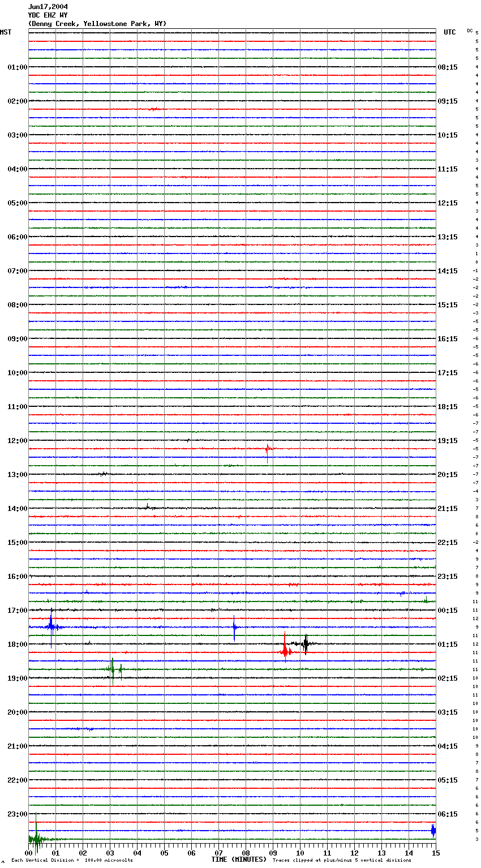The width and height of the screenshot is (481, 868).
Task: Click the "13:00" MST time label
Action: 18,475
